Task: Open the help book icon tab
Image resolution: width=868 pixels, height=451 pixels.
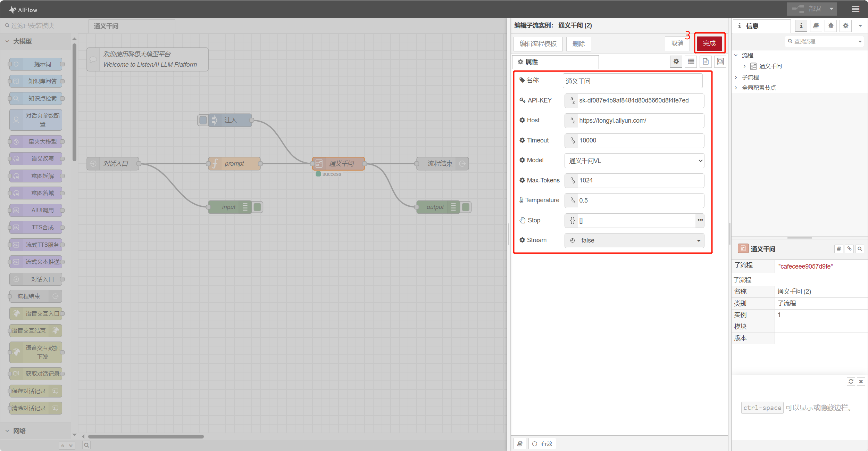Action: click(x=816, y=26)
